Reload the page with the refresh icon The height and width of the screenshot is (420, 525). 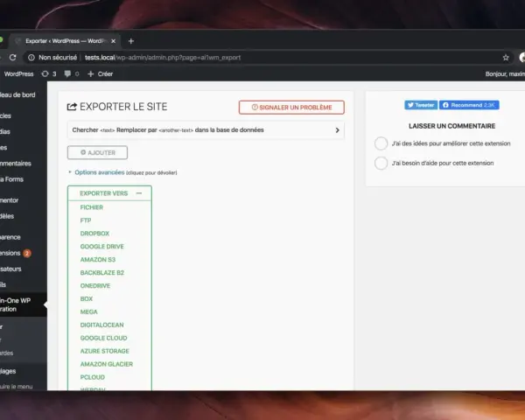point(13,58)
